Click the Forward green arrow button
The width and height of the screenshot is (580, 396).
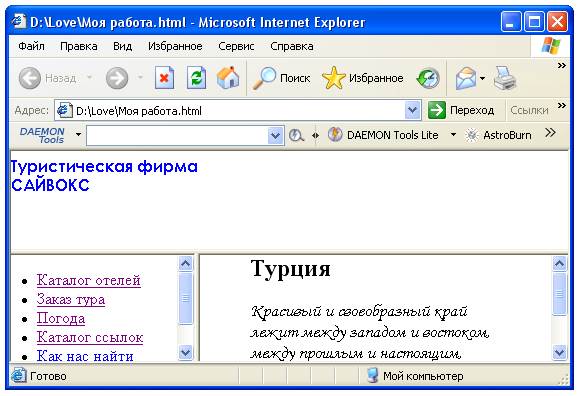[117, 78]
